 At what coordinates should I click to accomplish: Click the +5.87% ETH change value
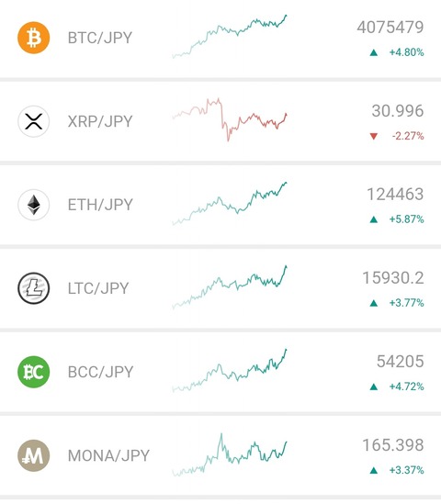pos(407,219)
